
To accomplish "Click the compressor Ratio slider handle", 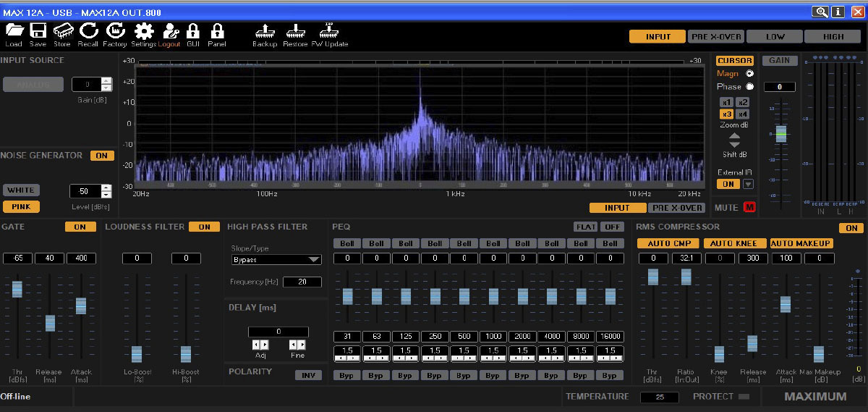I will coord(686,277).
